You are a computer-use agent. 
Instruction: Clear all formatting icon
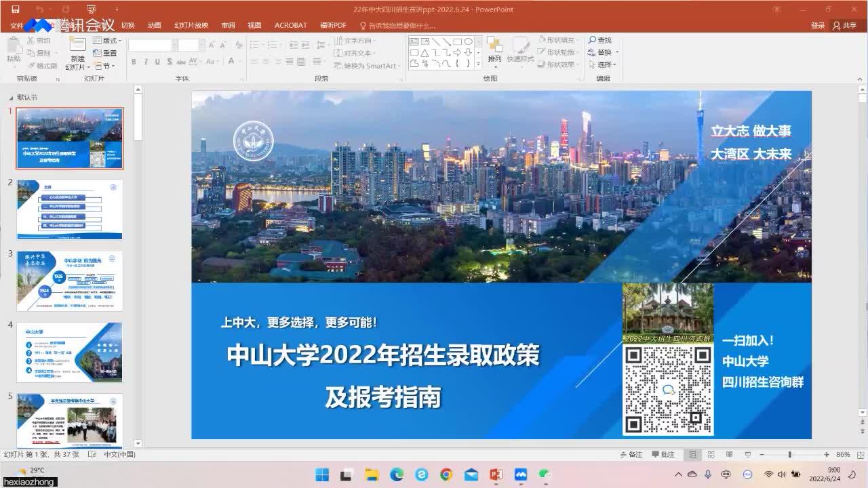pos(237,44)
